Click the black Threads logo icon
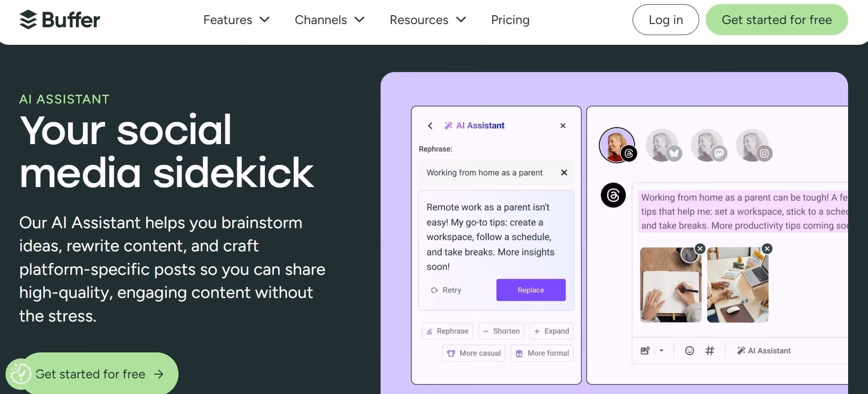868x394 pixels. click(x=613, y=195)
